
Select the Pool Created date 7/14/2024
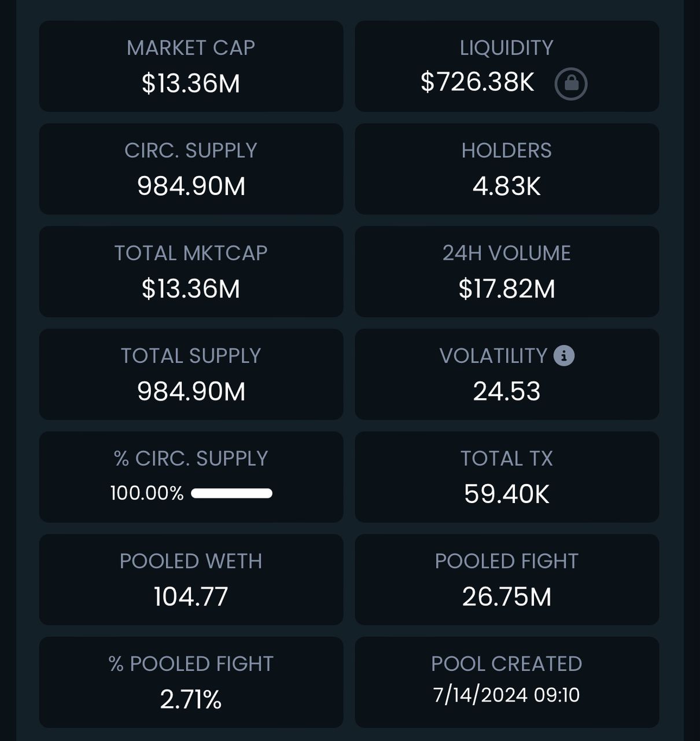tap(480, 695)
